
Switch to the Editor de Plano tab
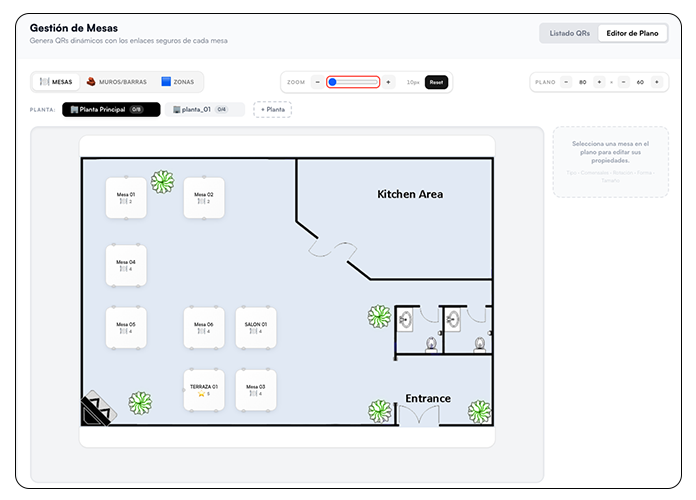click(x=632, y=33)
